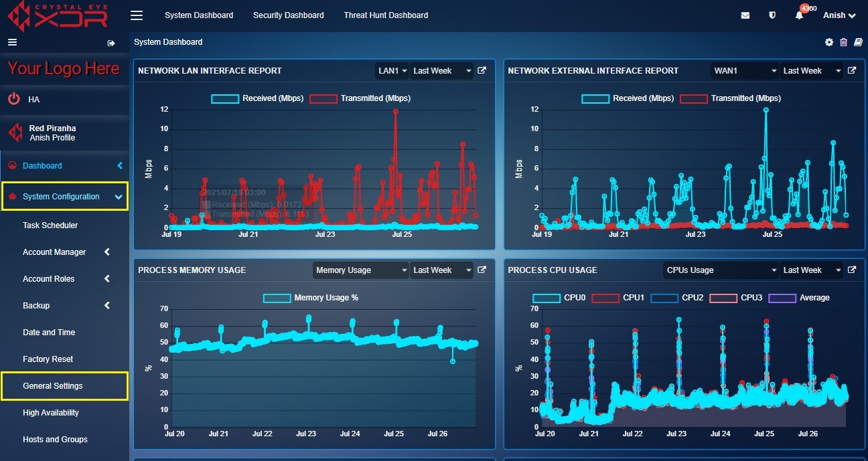Expand the Account Roles submenu arrow
This screenshot has height=461, width=868.
click(107, 279)
